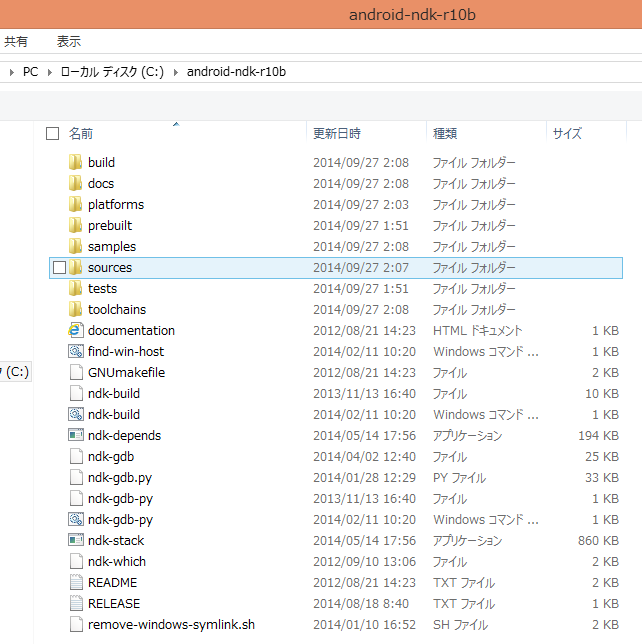Expand the arrow before android-ndk-r10b breadcrumb

[x=176, y=72]
